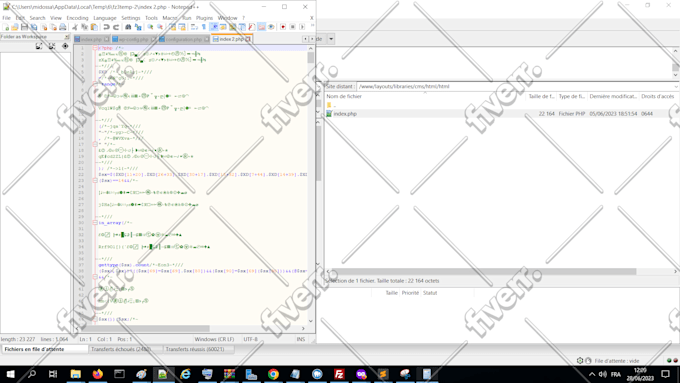Click the Start recording macro icon

coord(283,27)
